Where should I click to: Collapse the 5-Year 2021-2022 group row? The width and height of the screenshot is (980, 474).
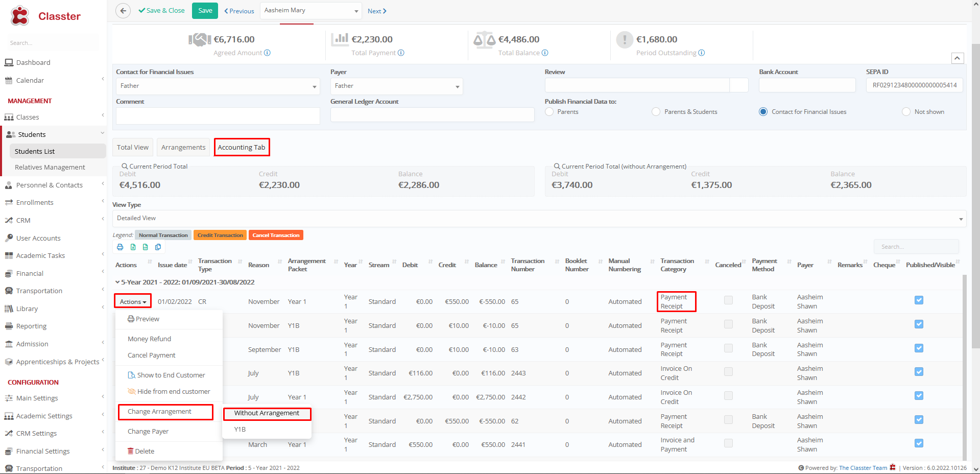click(x=117, y=282)
